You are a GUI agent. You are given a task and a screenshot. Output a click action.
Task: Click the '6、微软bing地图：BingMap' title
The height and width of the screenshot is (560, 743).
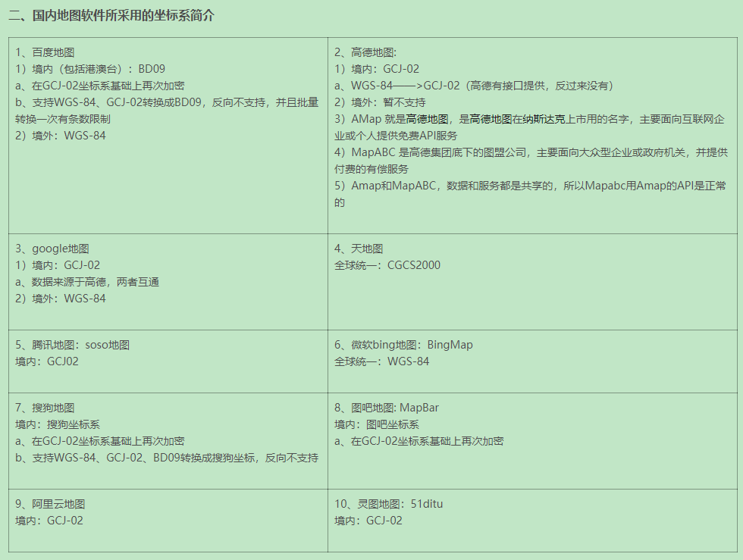(x=403, y=345)
